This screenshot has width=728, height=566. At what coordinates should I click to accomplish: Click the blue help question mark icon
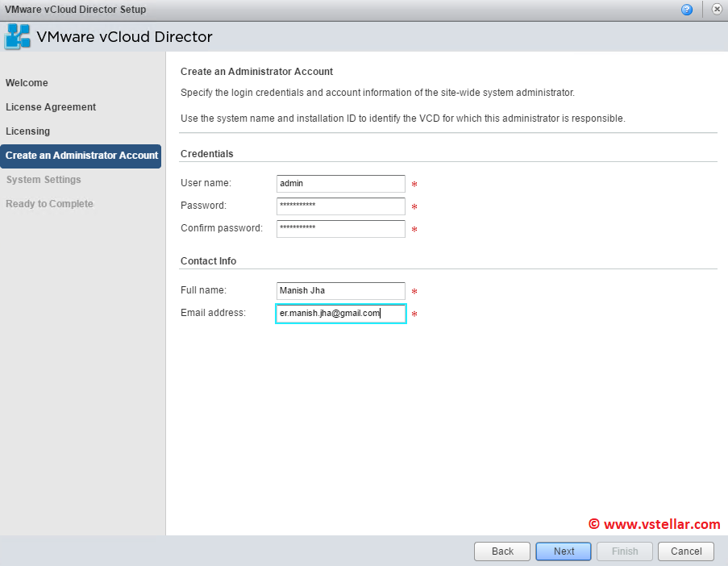pos(687,10)
